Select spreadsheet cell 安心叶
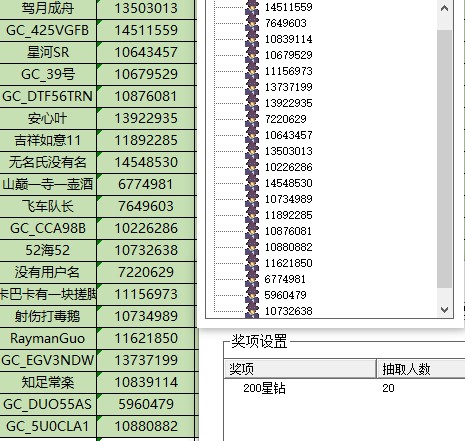Screen dimensions: 465x441 (48, 118)
